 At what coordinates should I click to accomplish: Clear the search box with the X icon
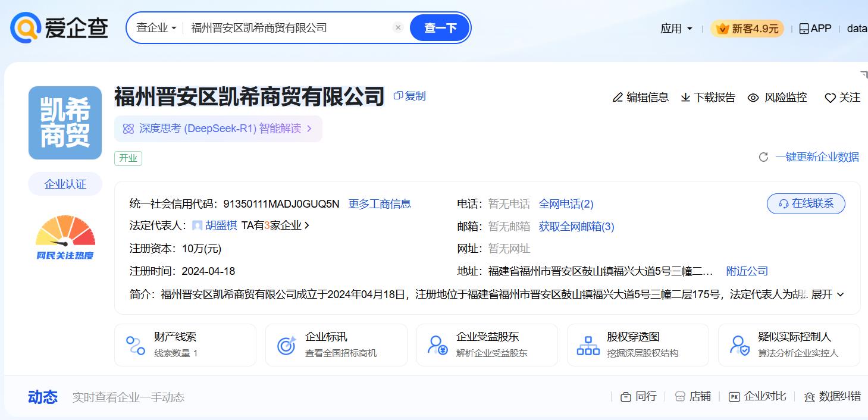[398, 27]
